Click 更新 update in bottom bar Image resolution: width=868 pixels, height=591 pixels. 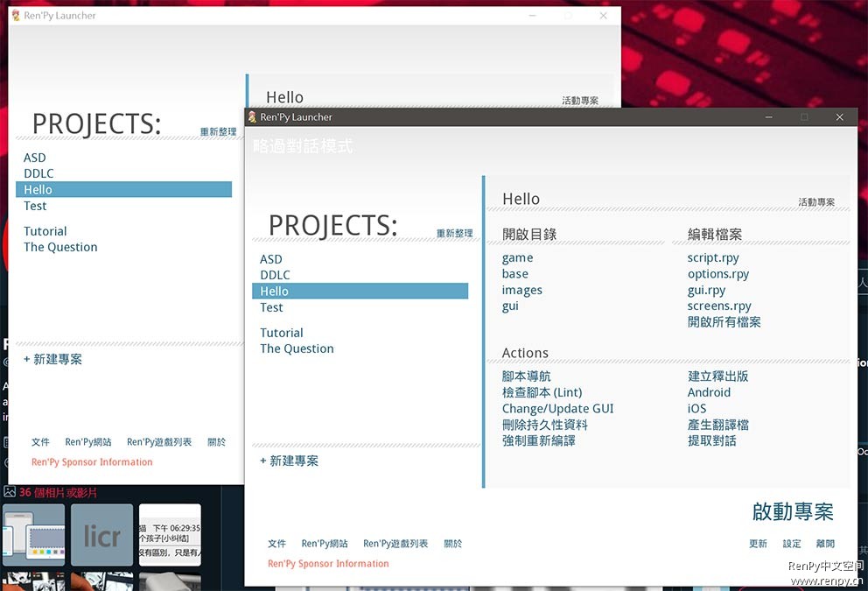758,544
